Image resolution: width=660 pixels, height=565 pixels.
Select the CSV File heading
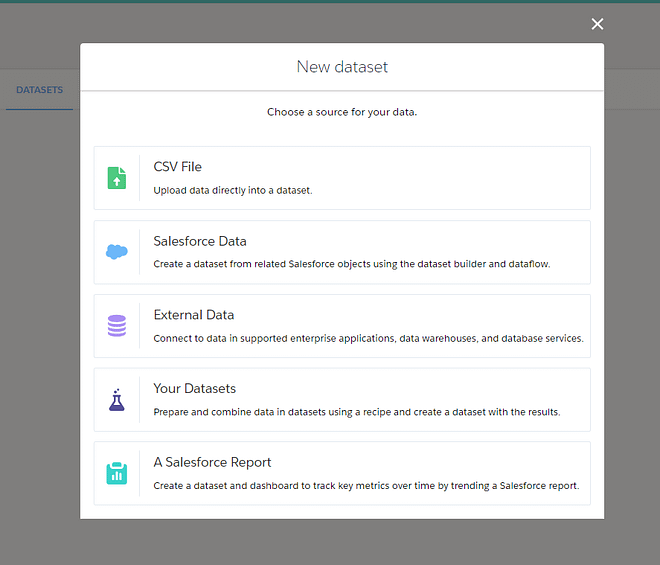[x=178, y=167]
